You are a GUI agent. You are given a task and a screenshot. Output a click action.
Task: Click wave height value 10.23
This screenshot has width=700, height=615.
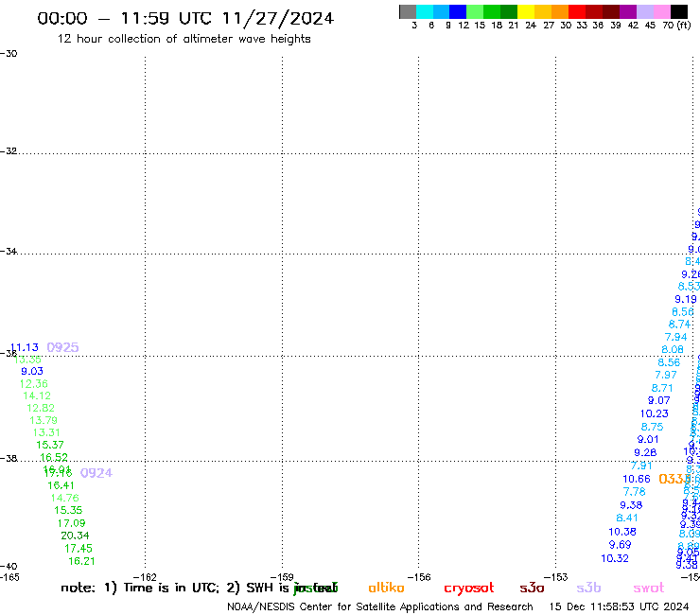655,413
